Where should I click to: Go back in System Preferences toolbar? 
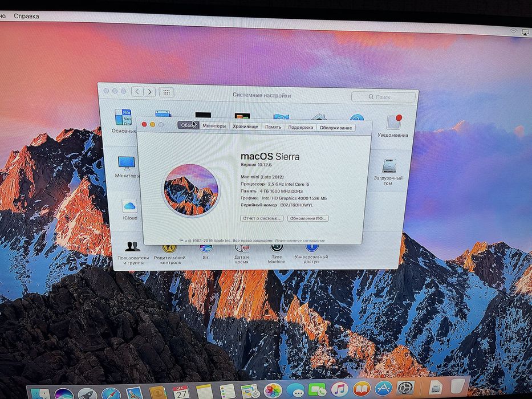pos(137,92)
